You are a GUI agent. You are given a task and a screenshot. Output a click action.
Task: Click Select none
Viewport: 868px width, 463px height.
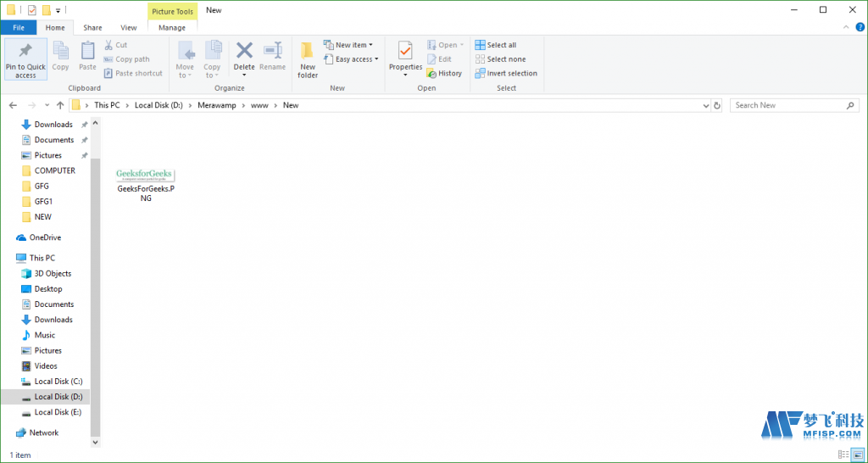coord(500,59)
